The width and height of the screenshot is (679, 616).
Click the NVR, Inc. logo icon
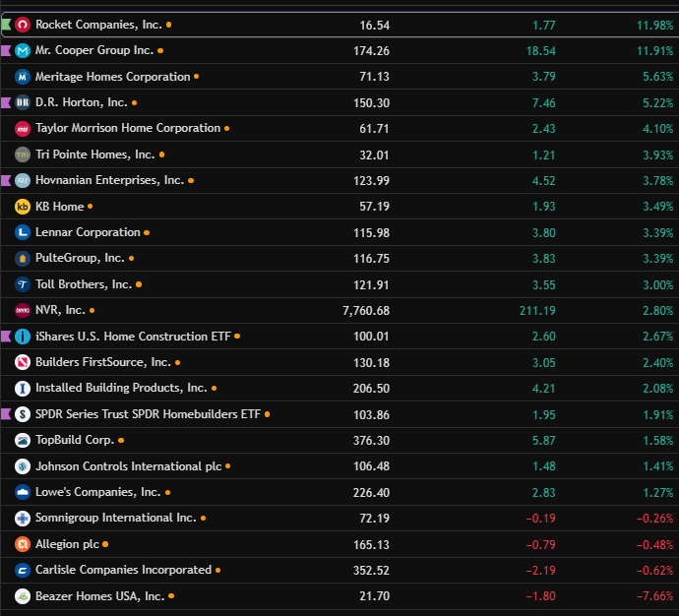tap(23, 310)
